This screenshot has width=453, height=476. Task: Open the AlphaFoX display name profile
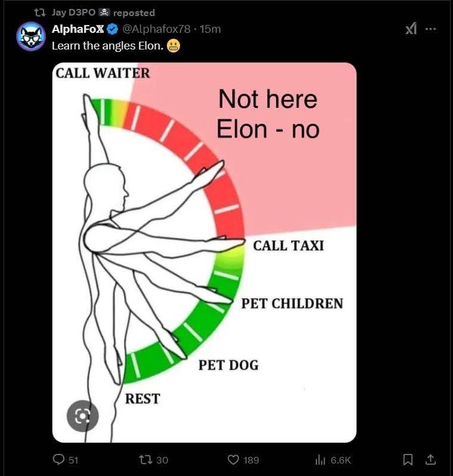click(77, 29)
